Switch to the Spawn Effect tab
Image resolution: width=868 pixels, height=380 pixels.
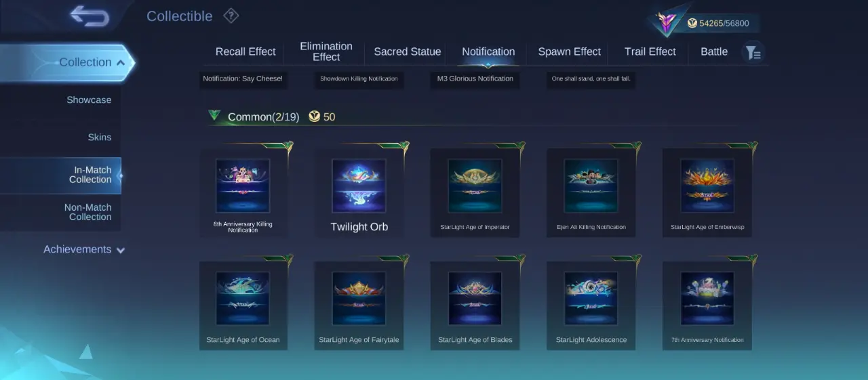pyautogui.click(x=570, y=51)
